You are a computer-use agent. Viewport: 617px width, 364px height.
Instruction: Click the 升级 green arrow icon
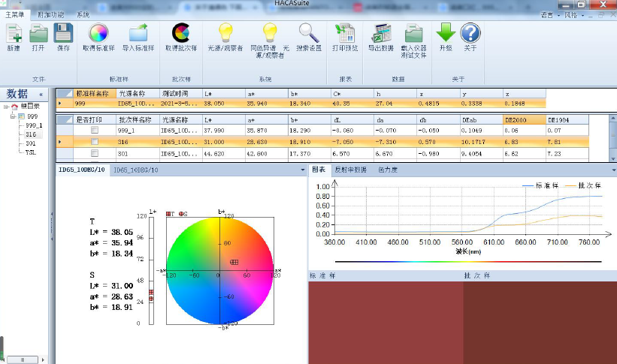(x=446, y=34)
